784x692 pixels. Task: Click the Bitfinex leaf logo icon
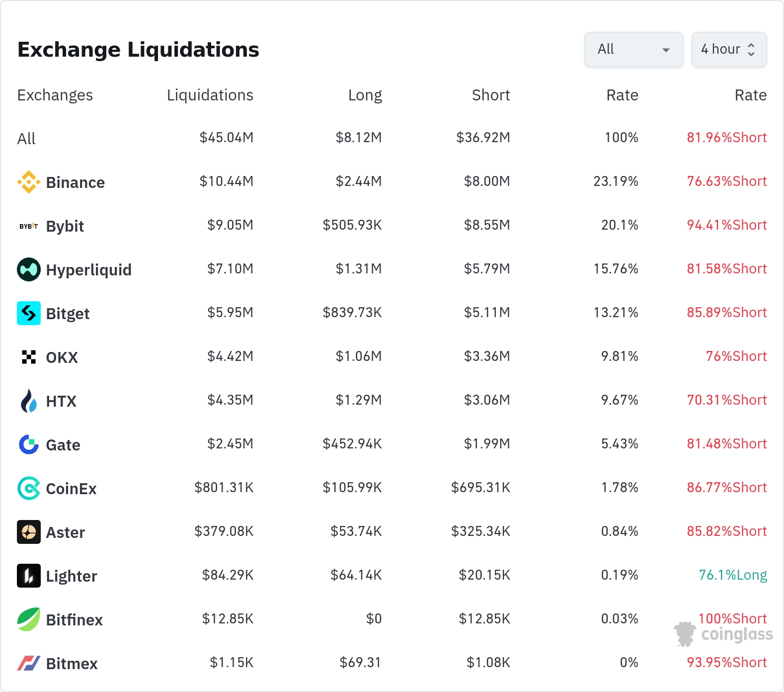[x=29, y=620]
